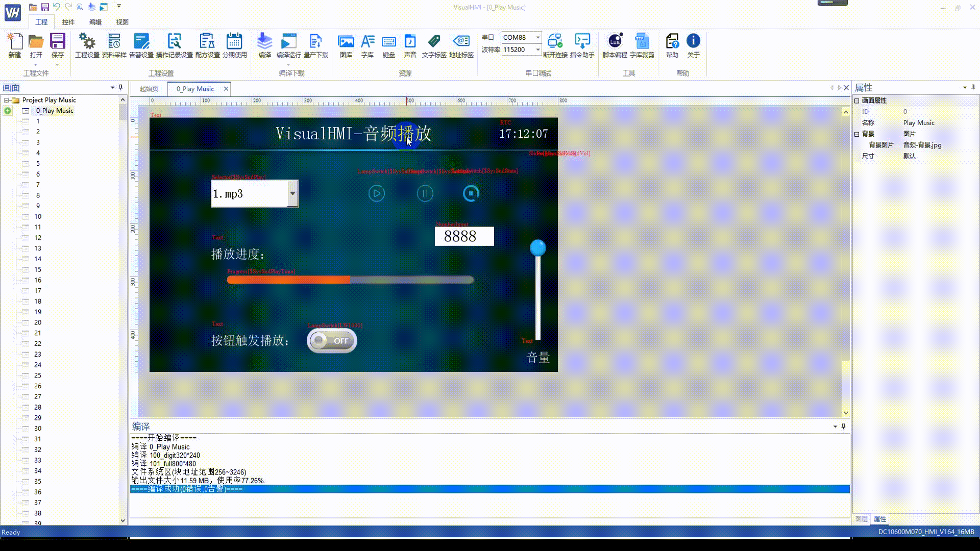Viewport: 980px width, 551px height.
Task: Collapse the 背景 property group
Action: click(x=857, y=134)
